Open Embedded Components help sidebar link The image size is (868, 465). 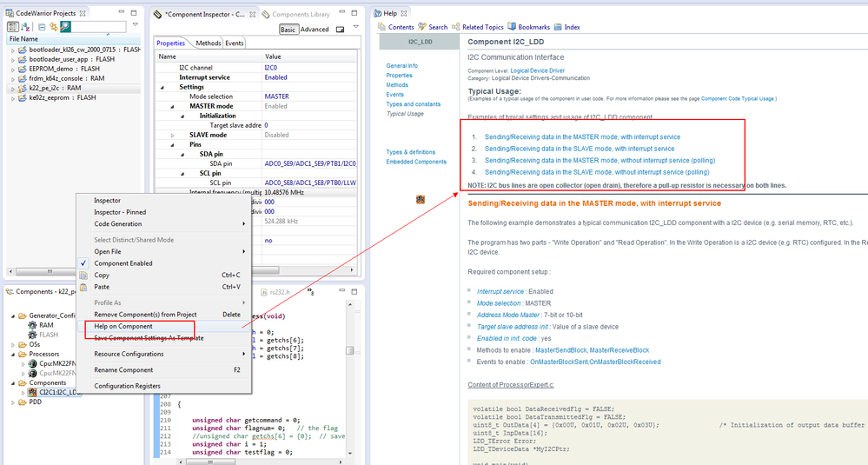tap(416, 163)
